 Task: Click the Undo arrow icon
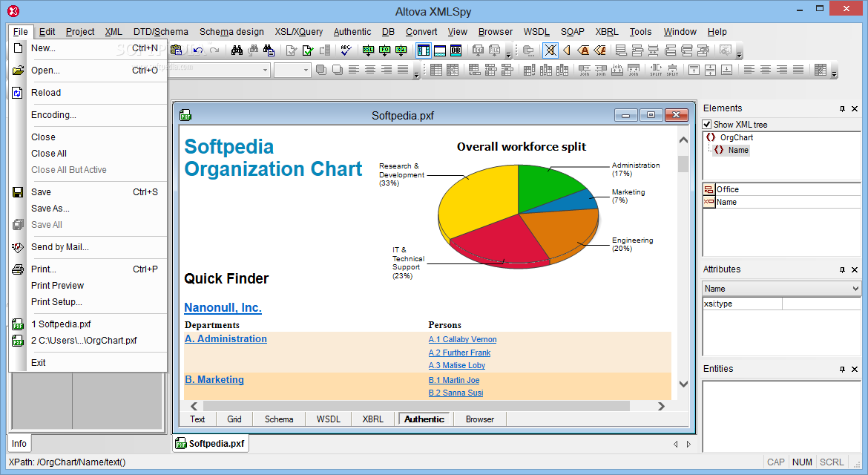197,50
